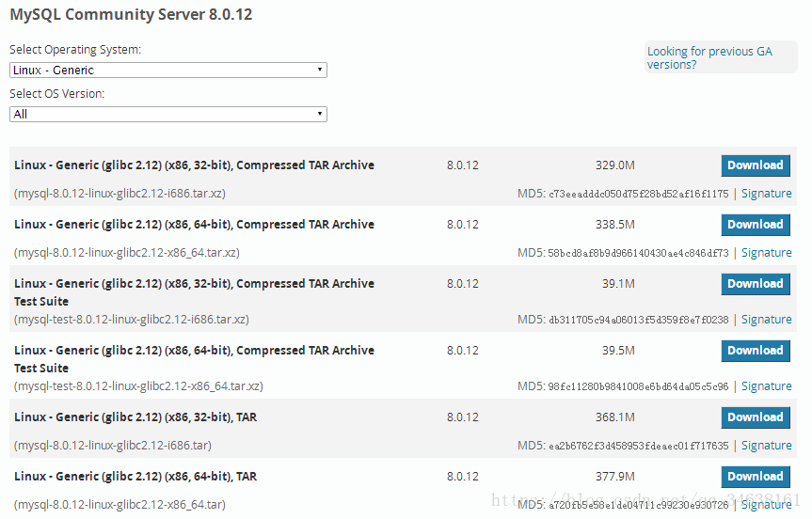812x519 pixels.
Task: Open Signature link for 368.1M TAR
Action: [767, 445]
